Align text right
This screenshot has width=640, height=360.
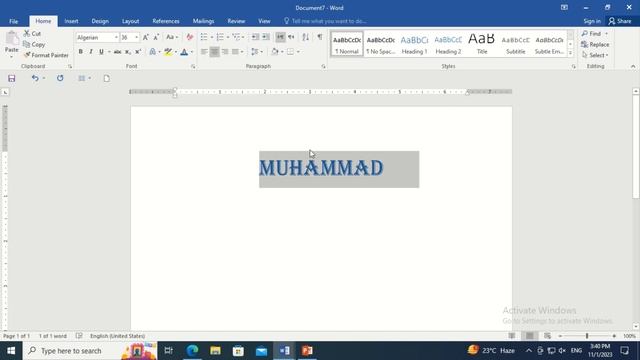pyautogui.click(x=225, y=52)
